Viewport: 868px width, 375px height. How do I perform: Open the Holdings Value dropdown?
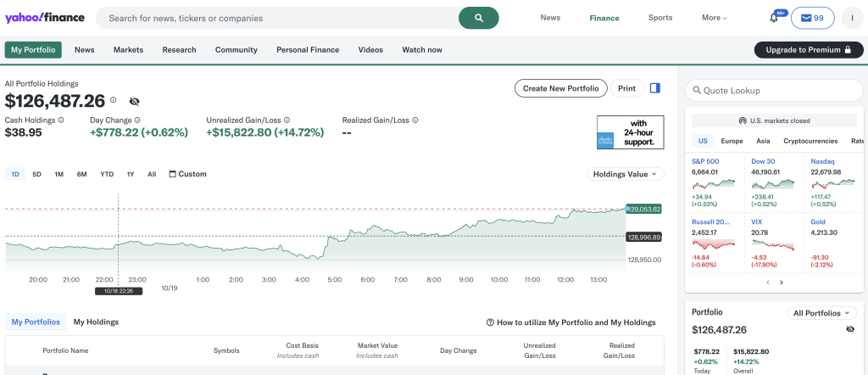point(626,174)
